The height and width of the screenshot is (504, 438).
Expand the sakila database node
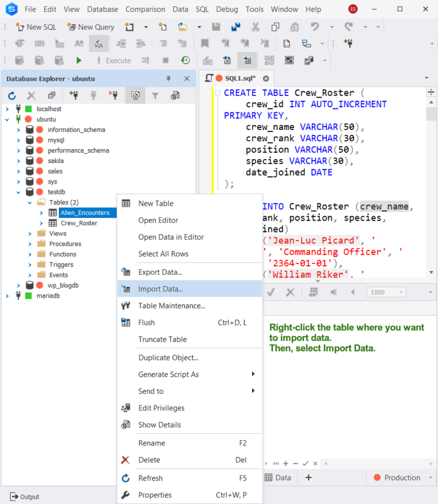pos(18,161)
